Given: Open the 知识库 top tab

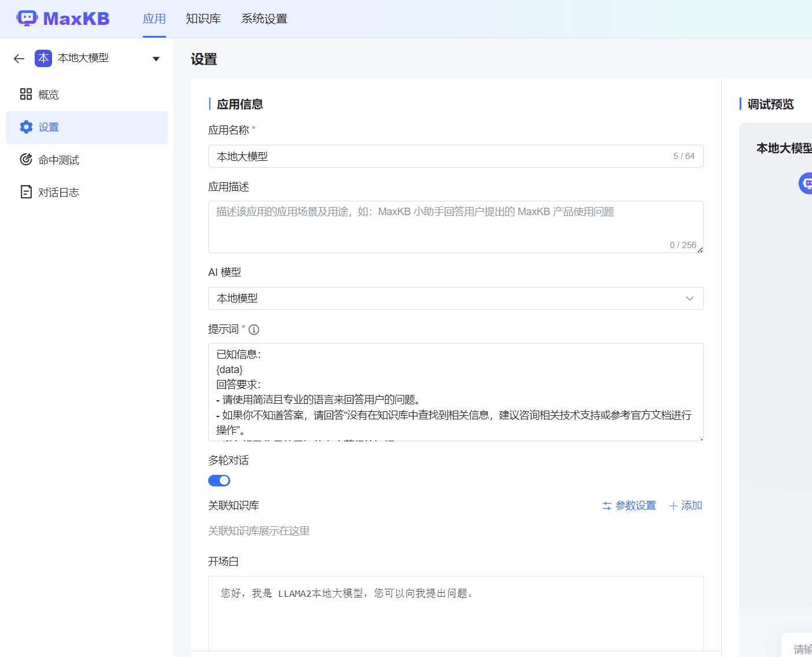Looking at the screenshot, I should click(x=203, y=19).
